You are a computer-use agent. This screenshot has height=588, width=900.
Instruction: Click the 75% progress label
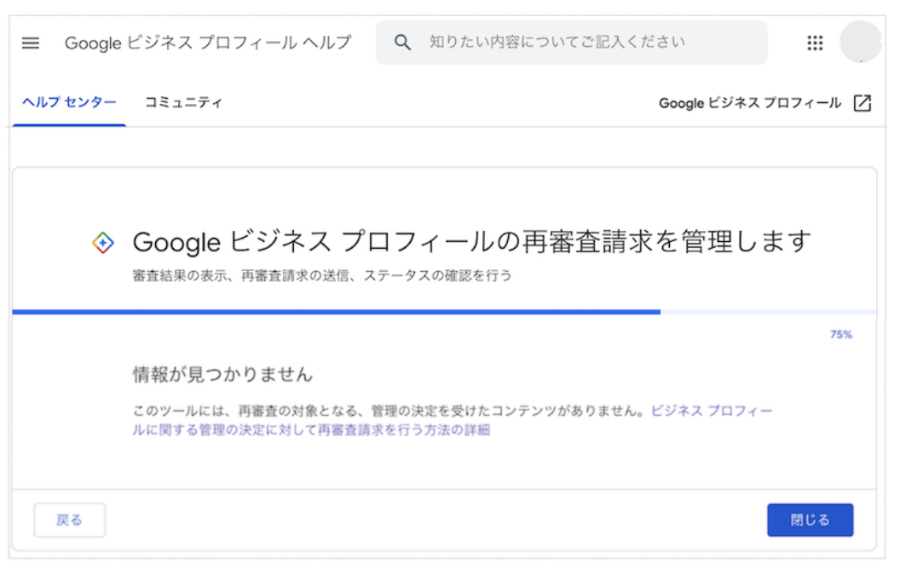click(x=841, y=334)
